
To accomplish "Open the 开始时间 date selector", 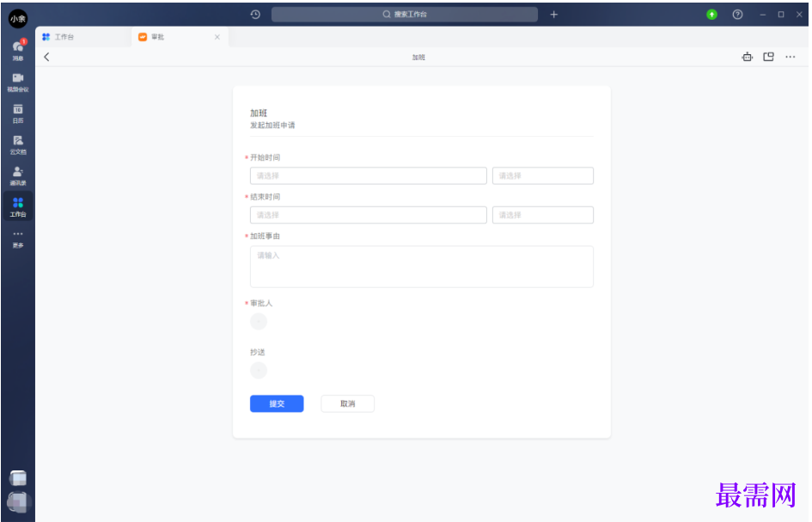I will tap(369, 175).
